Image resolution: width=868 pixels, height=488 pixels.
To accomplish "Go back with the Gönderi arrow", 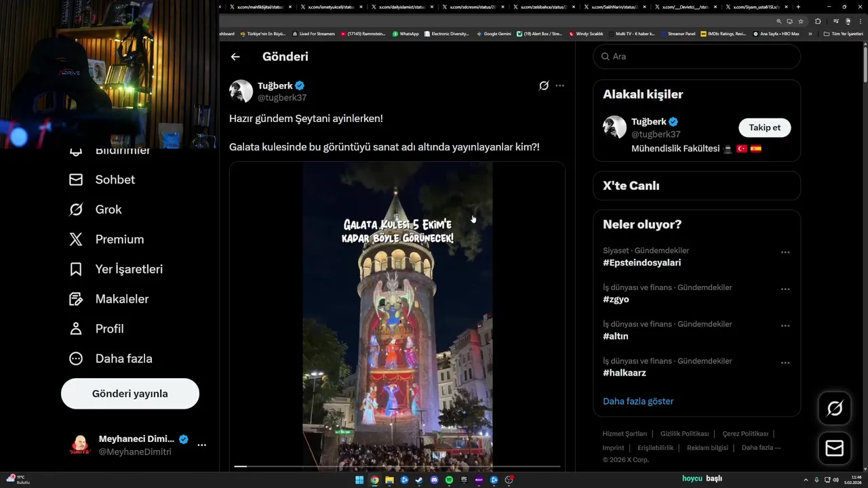I will 235,57.
